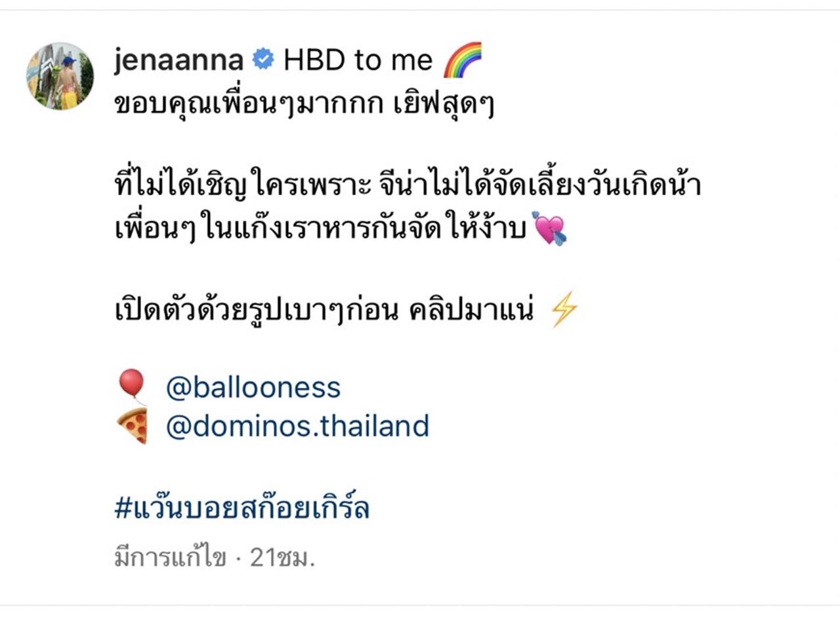Click the HBD to me caption text

[x=358, y=60]
